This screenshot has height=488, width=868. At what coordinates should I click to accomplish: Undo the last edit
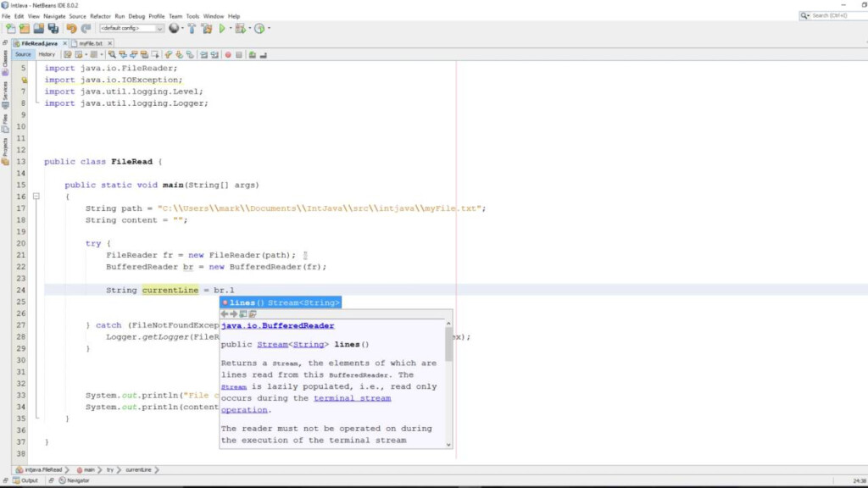(71, 28)
